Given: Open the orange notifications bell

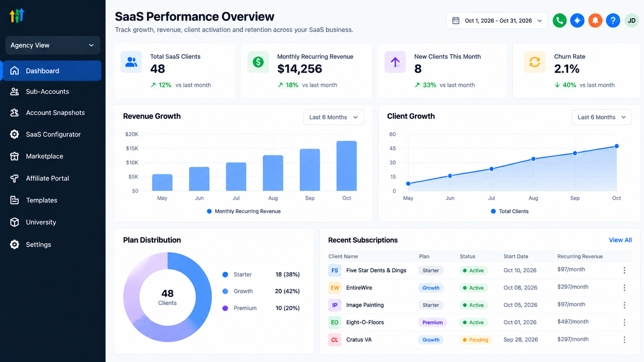Looking at the screenshot, I should pos(595,20).
